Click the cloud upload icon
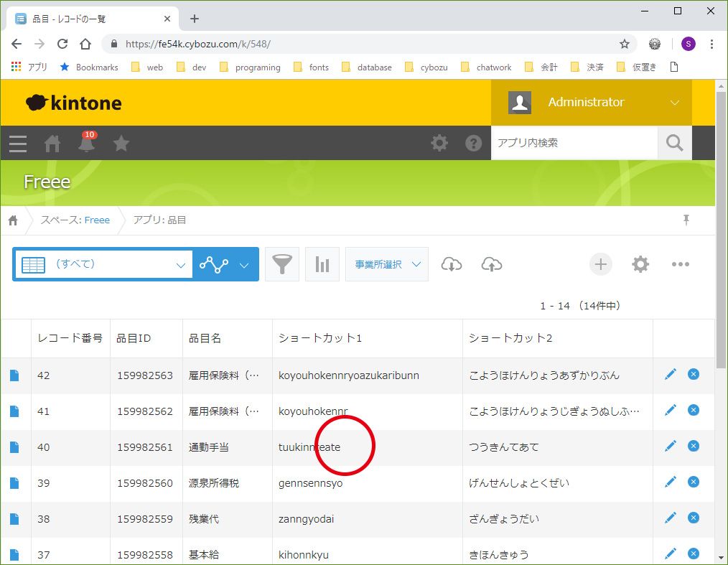This screenshot has width=728, height=565. click(x=492, y=264)
